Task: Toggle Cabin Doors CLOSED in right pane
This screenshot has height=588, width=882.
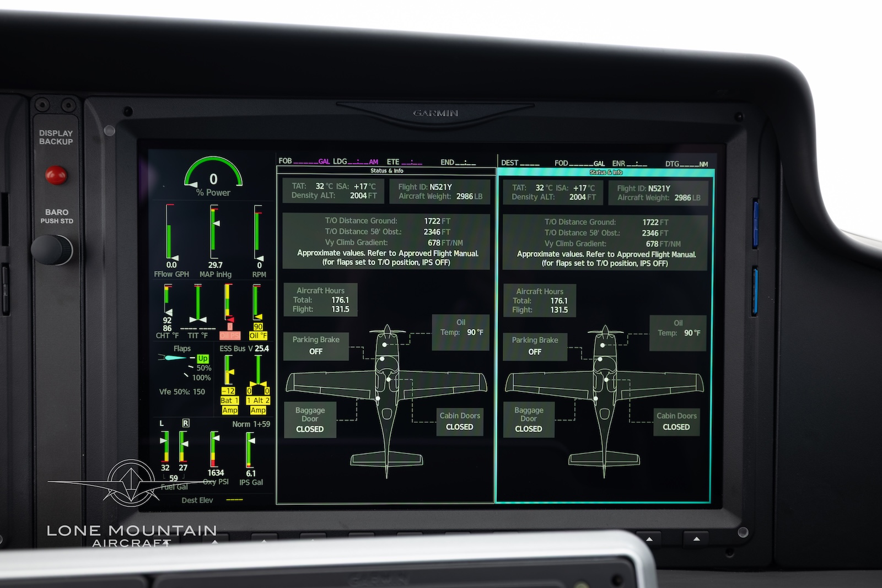Action: (676, 422)
